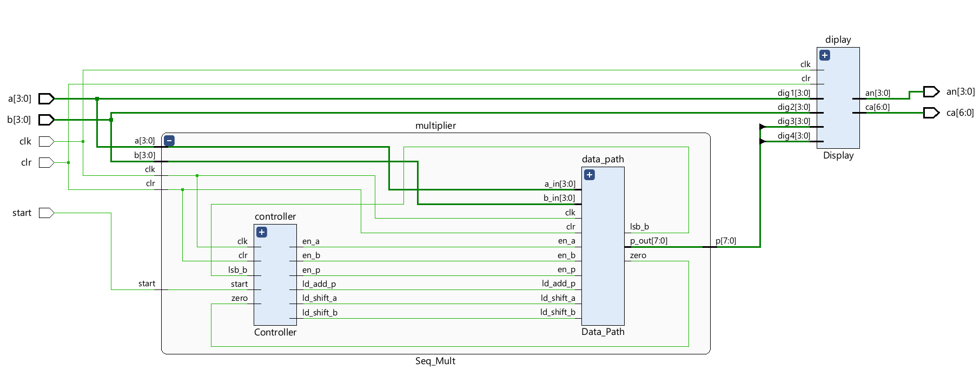
Task: Select the b[3:0] input port symbol
Action: pyautogui.click(x=47, y=120)
